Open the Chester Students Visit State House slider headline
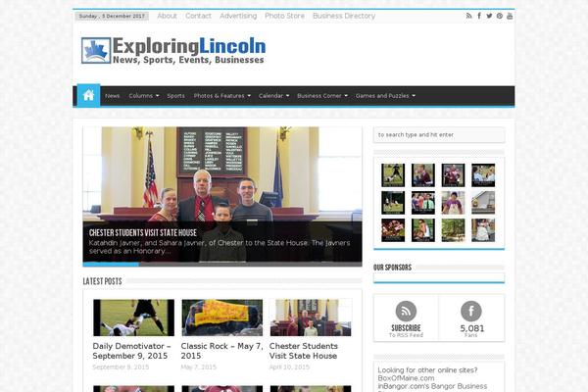The image size is (588, 392). click(x=143, y=233)
